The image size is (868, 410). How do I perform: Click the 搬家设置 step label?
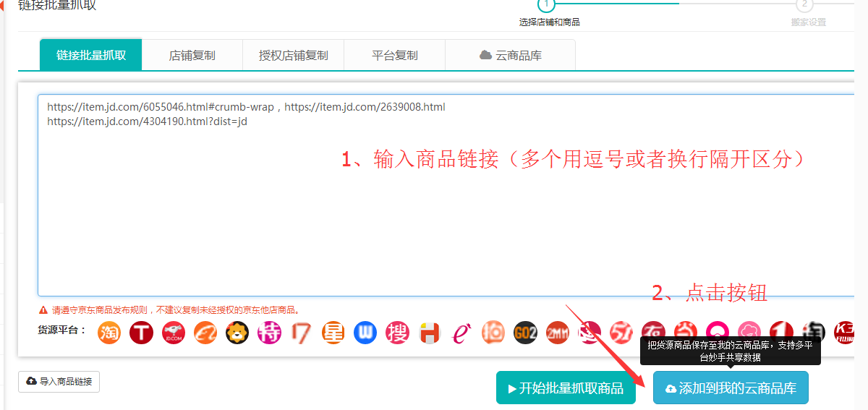809,22
